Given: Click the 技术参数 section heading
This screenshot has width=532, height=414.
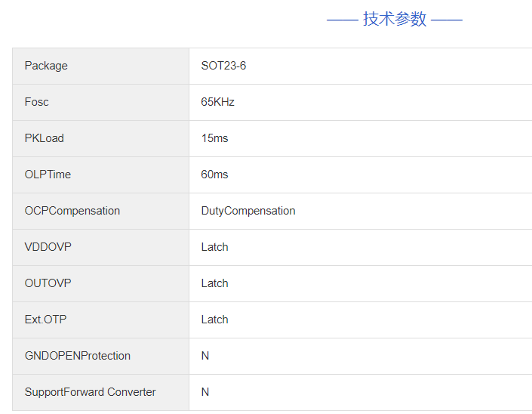Looking at the screenshot, I should (x=395, y=20).
